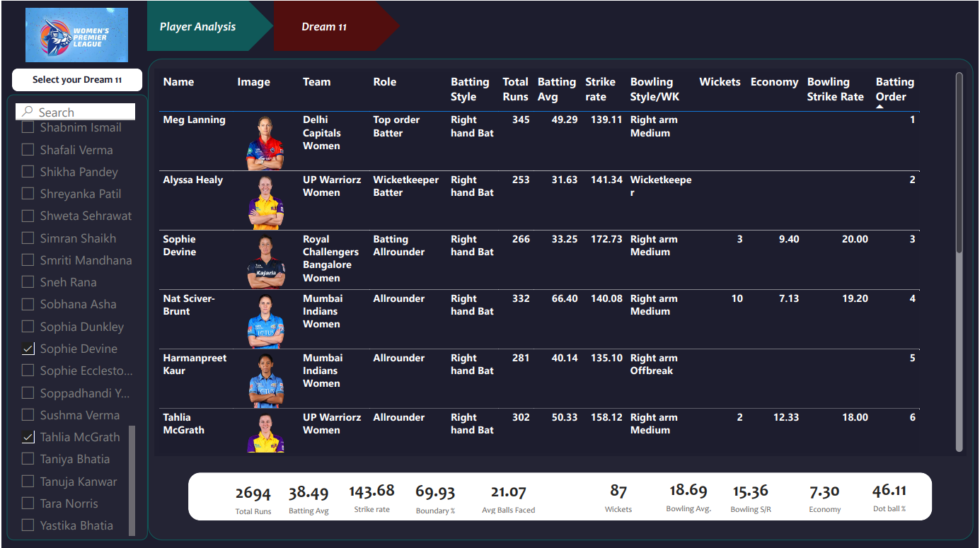980x548 pixels.
Task: Open the Player Analysis tab
Action: pyautogui.click(x=209, y=26)
